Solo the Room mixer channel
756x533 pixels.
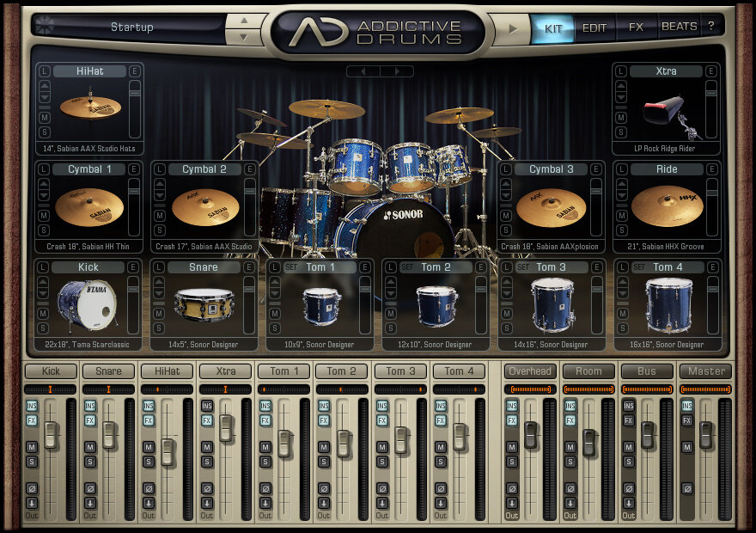pos(570,463)
